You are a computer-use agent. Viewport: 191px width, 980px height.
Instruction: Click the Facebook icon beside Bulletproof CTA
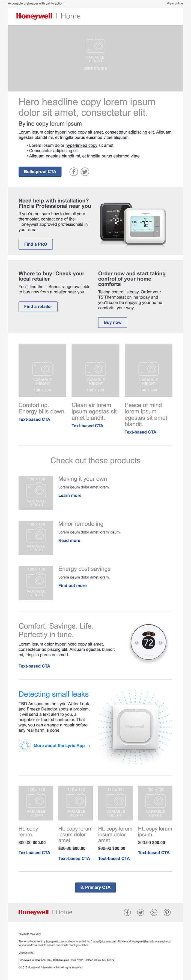[73, 171]
